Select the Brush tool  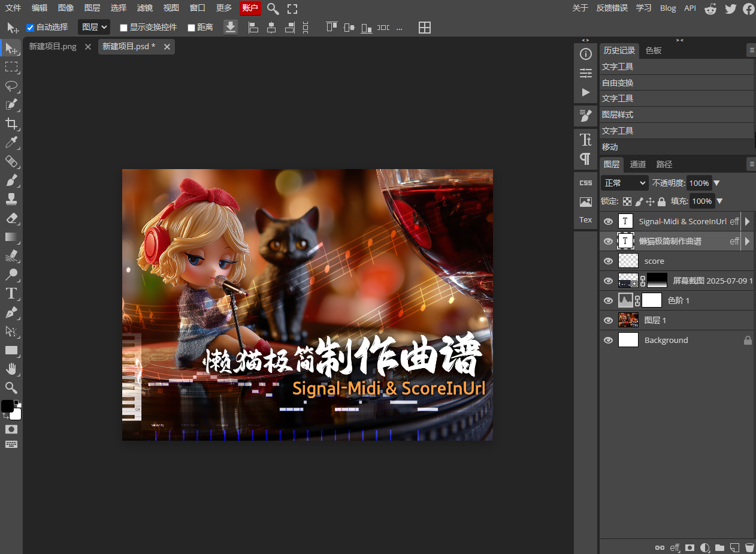point(11,180)
